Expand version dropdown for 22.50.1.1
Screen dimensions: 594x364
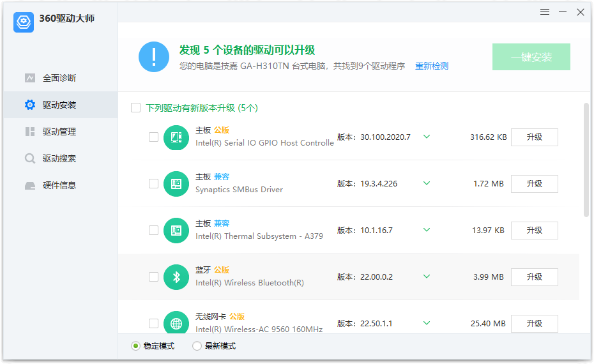point(427,323)
